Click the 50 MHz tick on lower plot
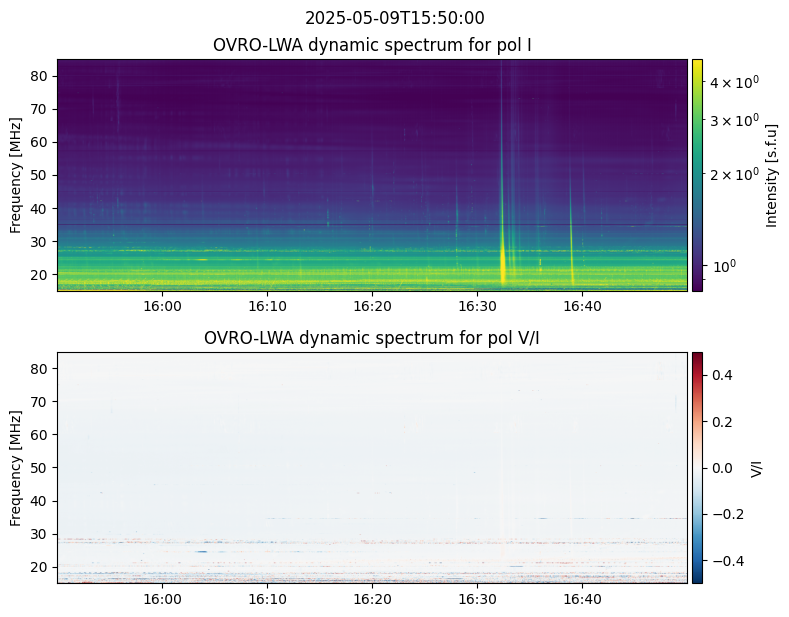Screen dimensions: 789x617 (x=40, y=468)
